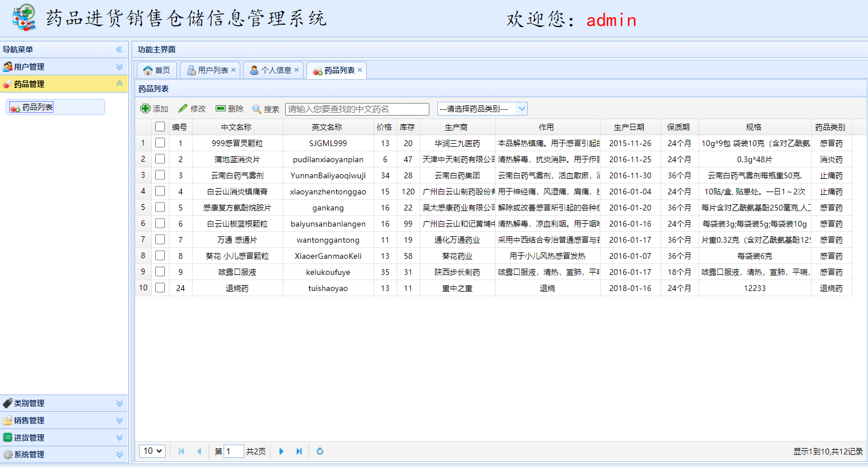Image resolution: width=868 pixels, height=467 pixels.
Task: Select the 修改 (Modify) pencil icon
Action: pyautogui.click(x=182, y=109)
